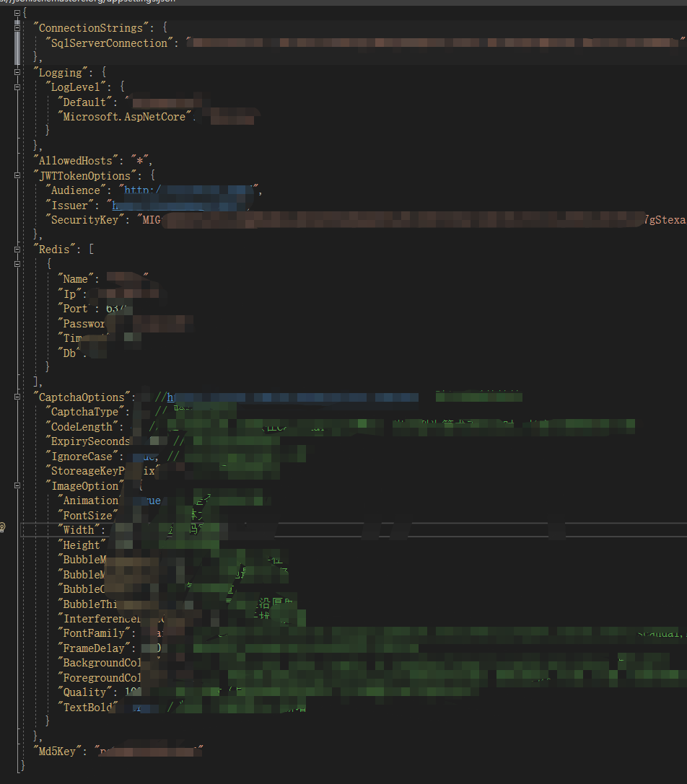687x784 pixels.
Task: Click the "CodeLength" key
Action: 82,427
